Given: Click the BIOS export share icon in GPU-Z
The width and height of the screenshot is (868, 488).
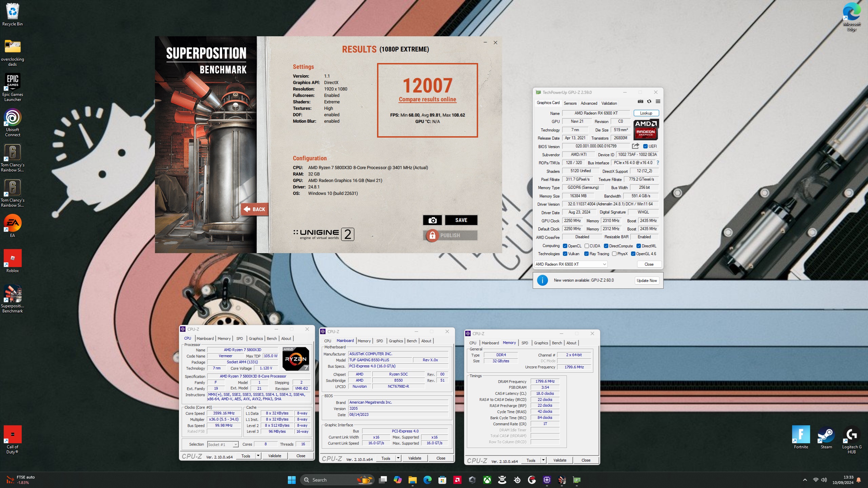Looking at the screenshot, I should (635, 146).
